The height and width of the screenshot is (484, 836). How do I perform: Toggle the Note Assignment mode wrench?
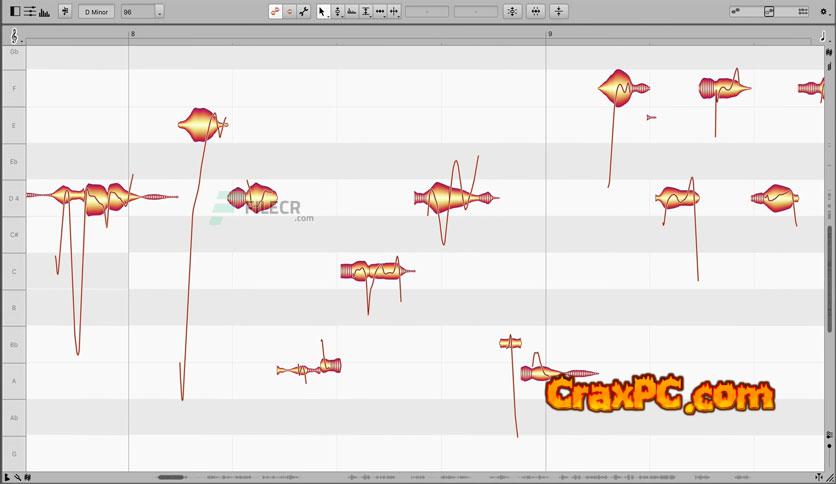[x=303, y=11]
